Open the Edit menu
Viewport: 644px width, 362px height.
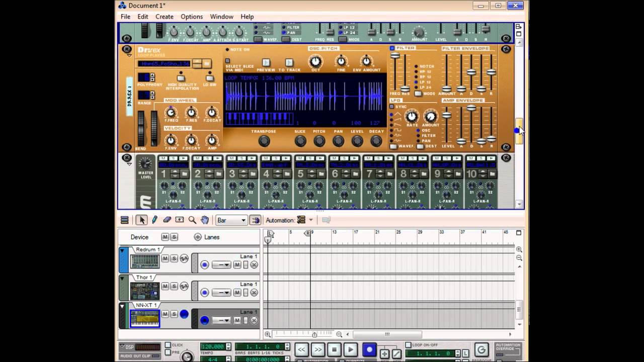coord(143,17)
